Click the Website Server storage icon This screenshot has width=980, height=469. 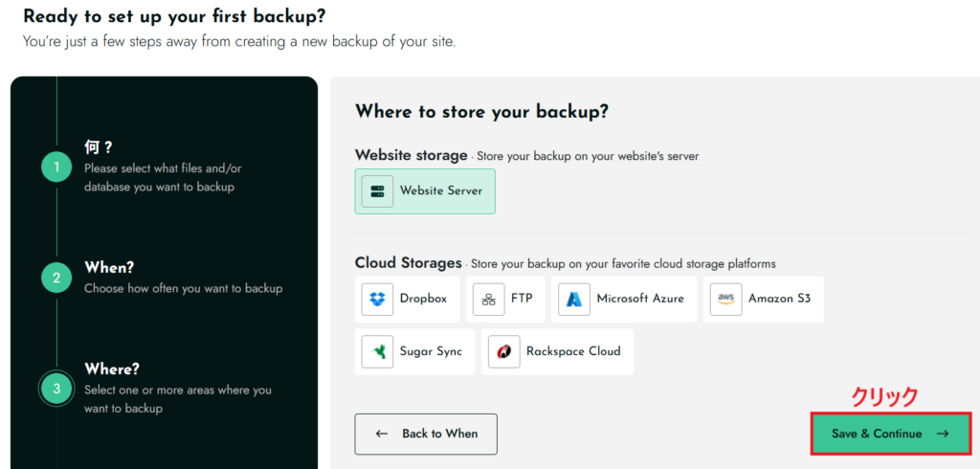[x=377, y=190]
